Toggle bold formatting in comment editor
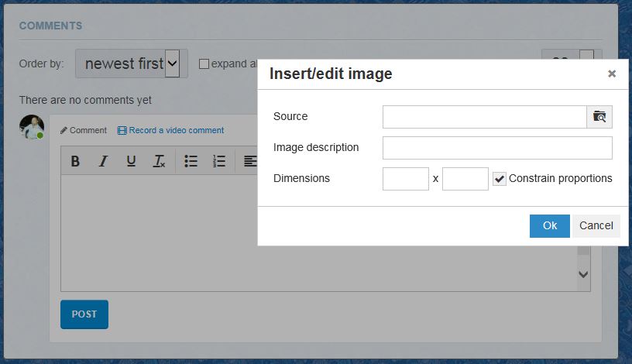 click(75, 161)
